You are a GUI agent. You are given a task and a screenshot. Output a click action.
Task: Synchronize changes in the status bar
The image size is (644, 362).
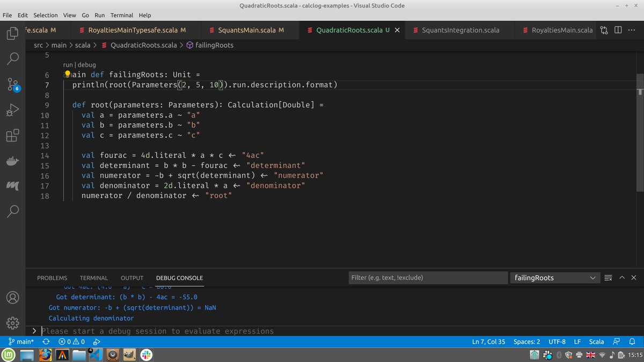point(46,342)
